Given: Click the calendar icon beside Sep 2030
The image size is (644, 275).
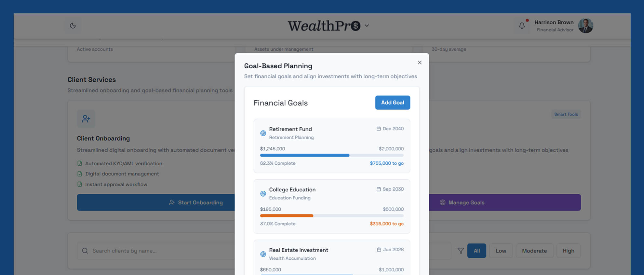Looking at the screenshot, I should pos(379,189).
